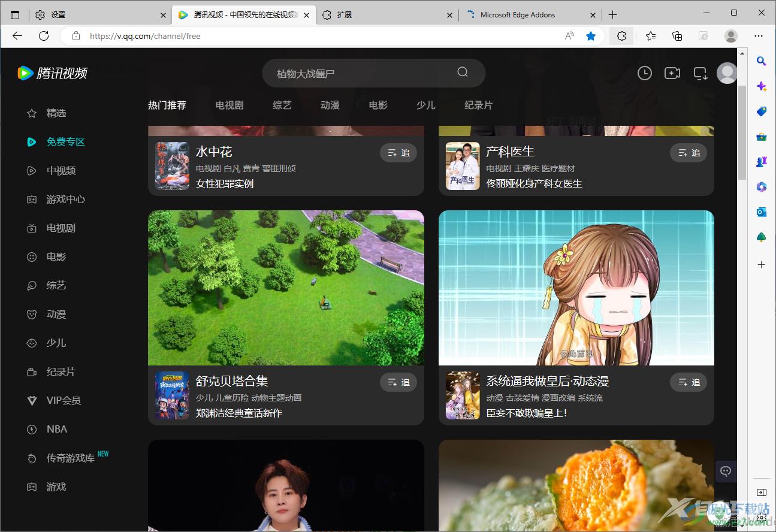Click the icon beside 少儿
The width and height of the screenshot is (776, 532).
pyautogui.click(x=32, y=343)
